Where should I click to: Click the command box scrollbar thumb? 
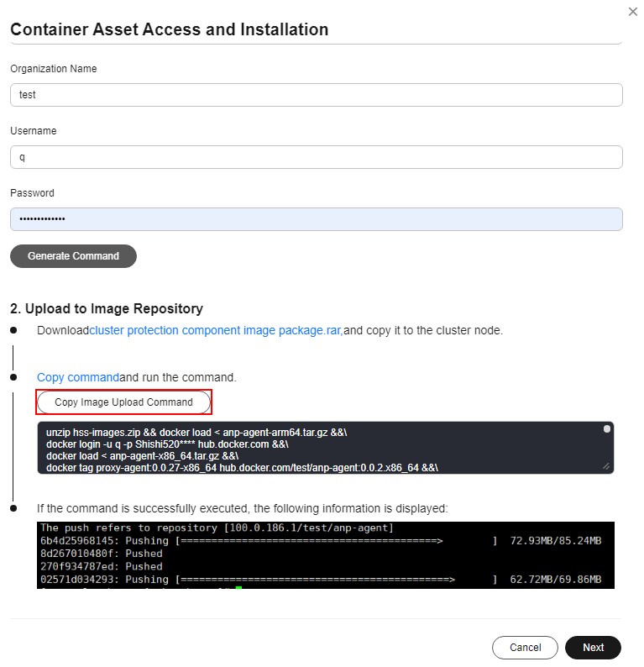[606, 428]
